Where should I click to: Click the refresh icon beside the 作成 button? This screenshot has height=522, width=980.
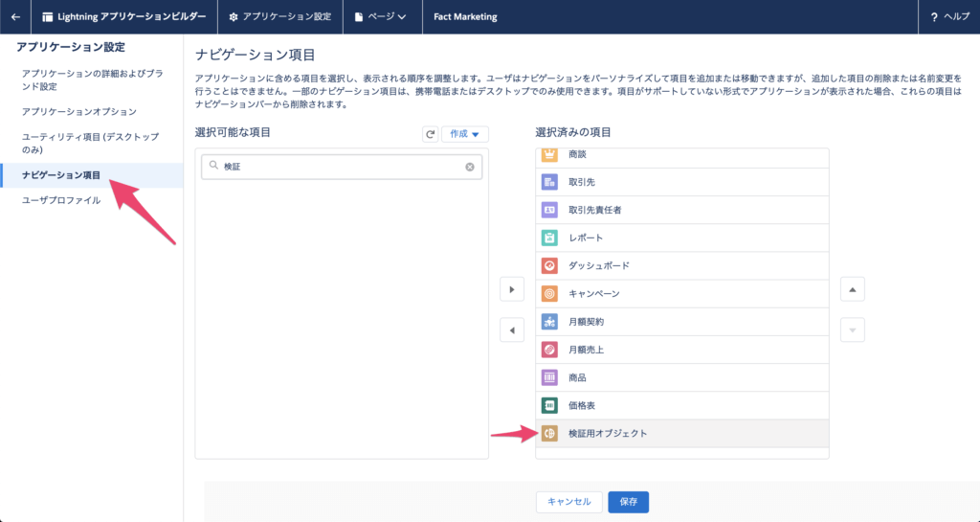[x=431, y=134]
